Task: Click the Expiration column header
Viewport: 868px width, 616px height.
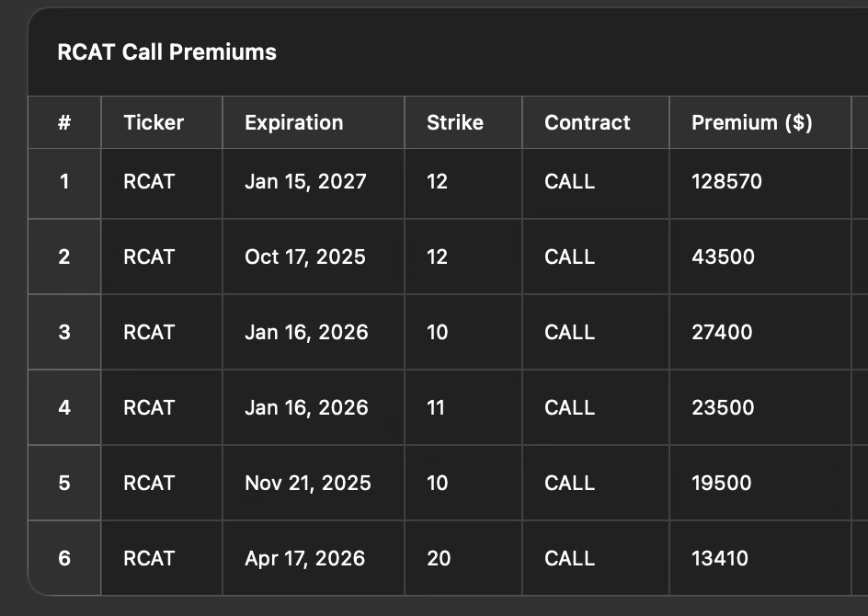Action: pos(293,122)
